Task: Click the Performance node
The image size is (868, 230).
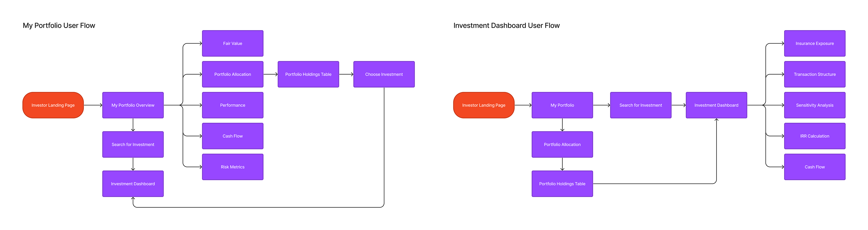Action: point(233,105)
